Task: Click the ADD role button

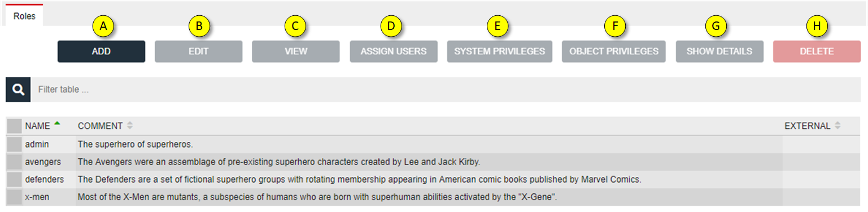Action: pos(101,51)
